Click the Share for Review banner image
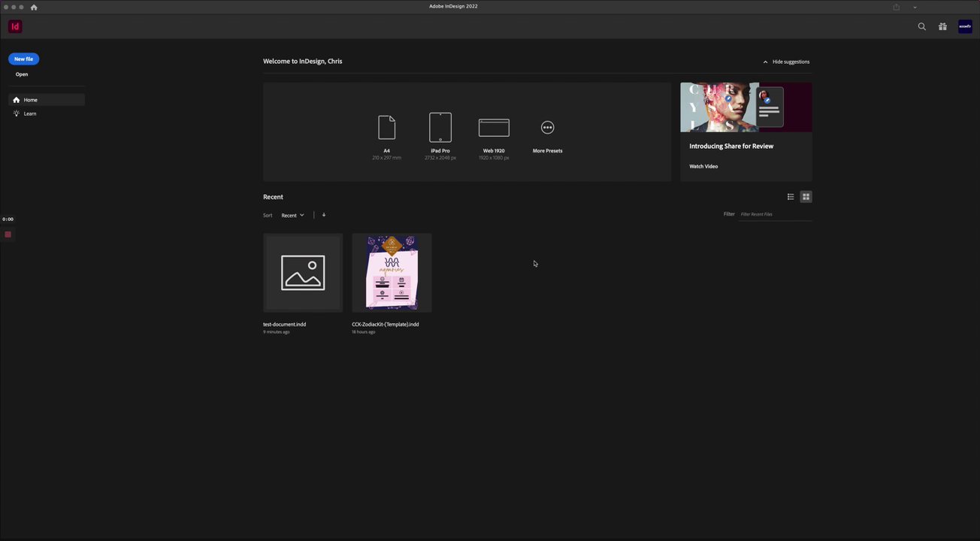The width and height of the screenshot is (980, 541). [x=746, y=107]
